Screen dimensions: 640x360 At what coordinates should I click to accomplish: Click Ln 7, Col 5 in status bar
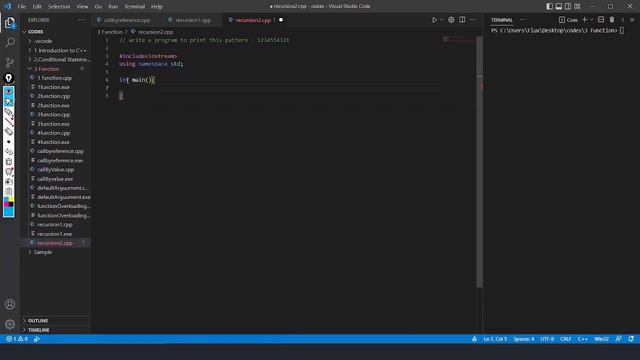pos(495,339)
